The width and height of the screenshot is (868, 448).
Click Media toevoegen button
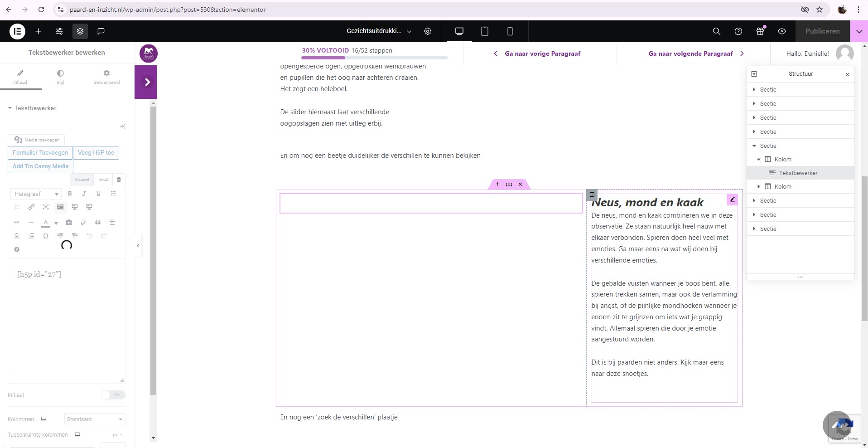pyautogui.click(x=36, y=140)
